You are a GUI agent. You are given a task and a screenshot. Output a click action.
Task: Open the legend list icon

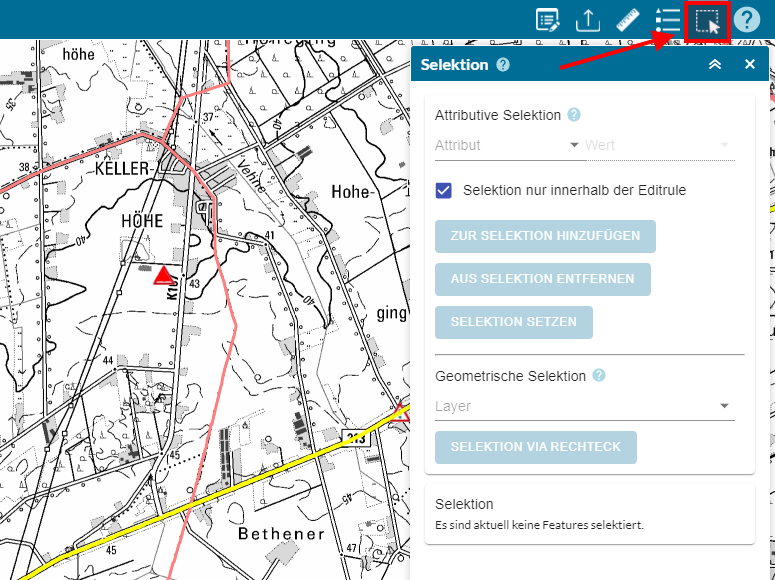667,20
